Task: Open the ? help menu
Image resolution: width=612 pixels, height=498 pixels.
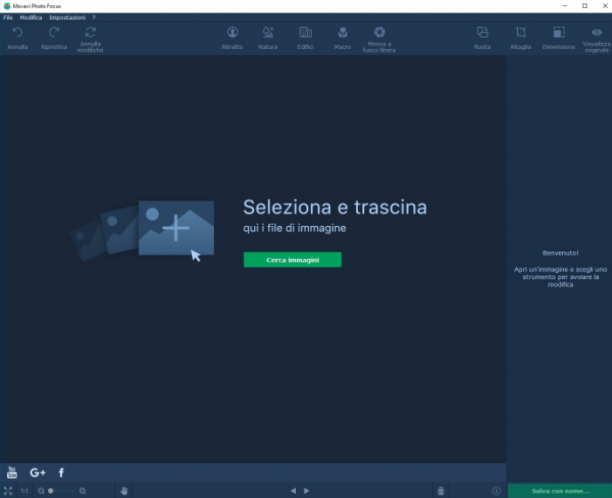Action: click(x=94, y=18)
